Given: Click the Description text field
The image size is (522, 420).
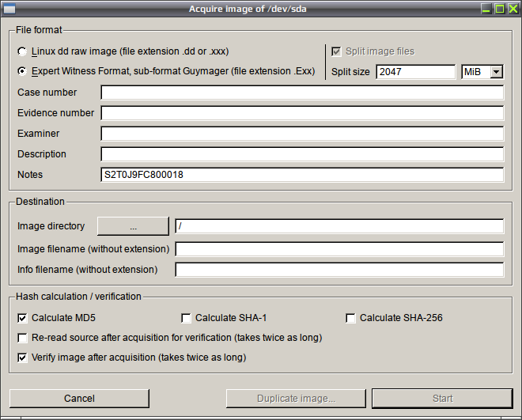Looking at the screenshot, I should click(x=302, y=154).
